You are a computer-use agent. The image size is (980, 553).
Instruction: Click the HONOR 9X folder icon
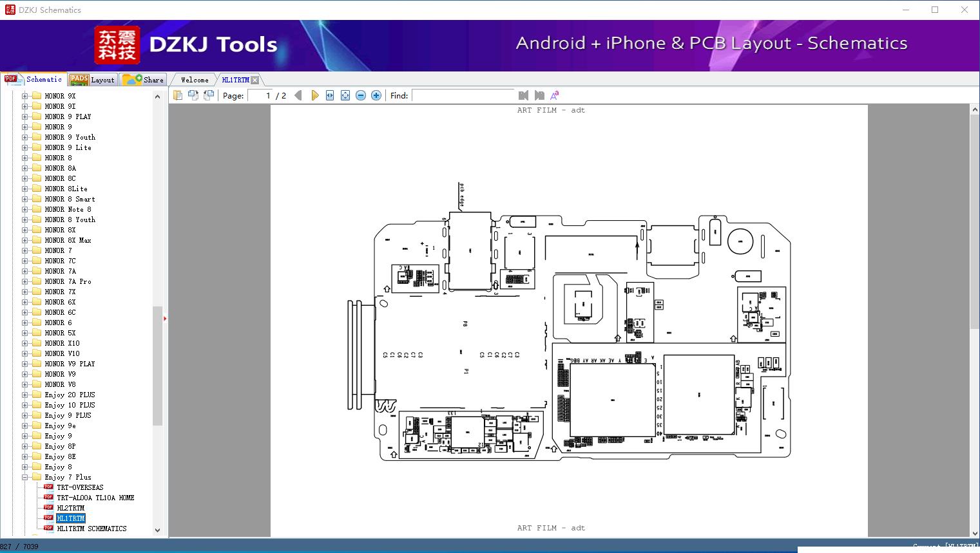click(x=37, y=96)
